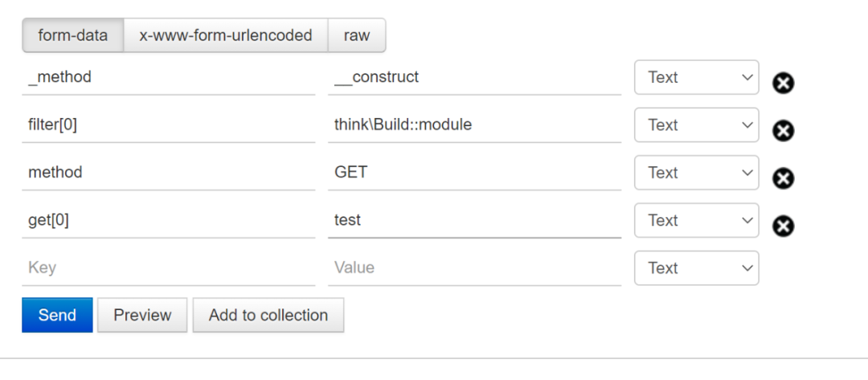
Task: Delete the filter[0] parameter row
Action: pyautogui.click(x=783, y=131)
